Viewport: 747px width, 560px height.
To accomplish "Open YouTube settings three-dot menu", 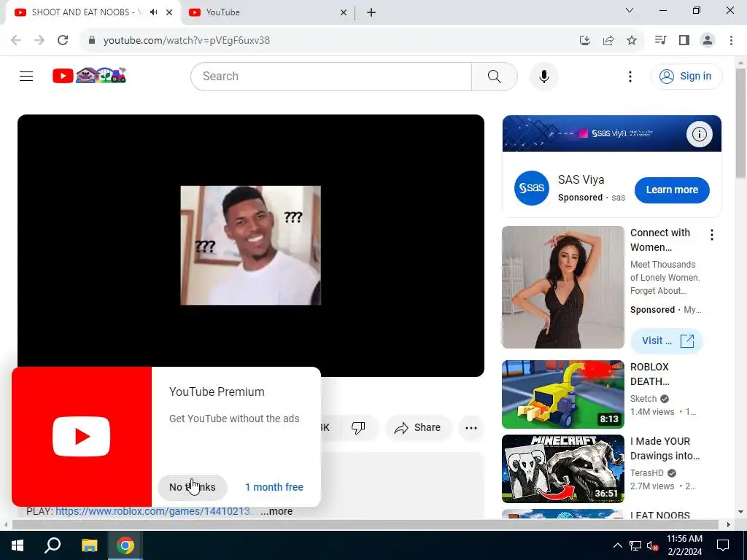I will 630,76.
